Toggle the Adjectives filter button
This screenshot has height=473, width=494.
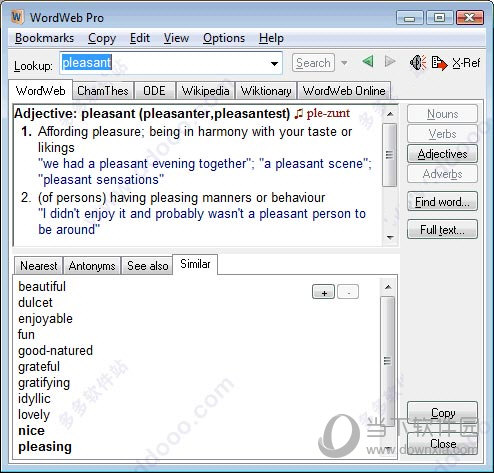point(442,154)
